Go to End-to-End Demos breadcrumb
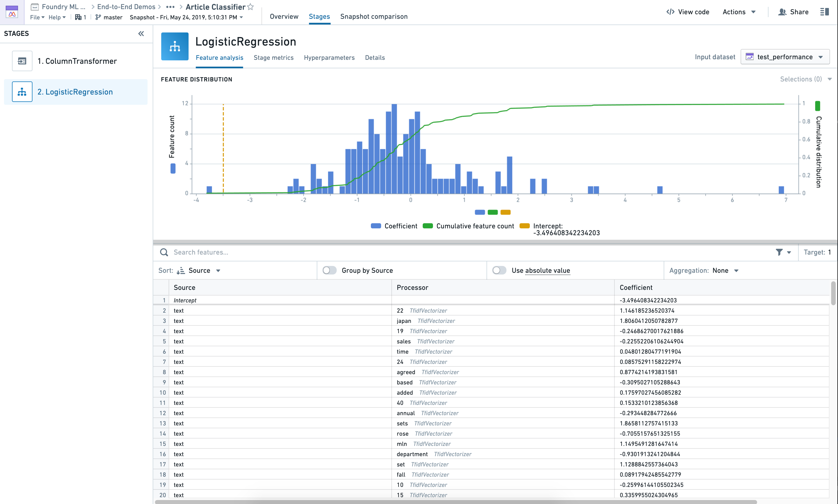The width and height of the screenshot is (838, 504). pos(126,7)
